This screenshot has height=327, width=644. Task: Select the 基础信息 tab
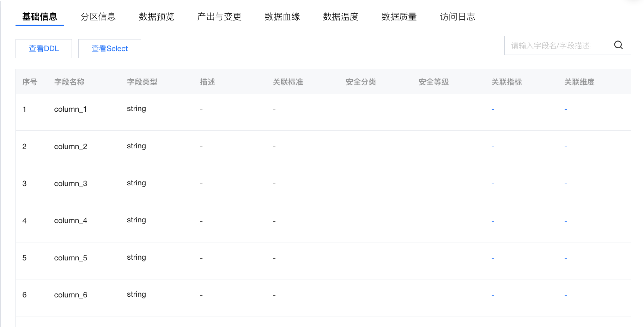40,17
